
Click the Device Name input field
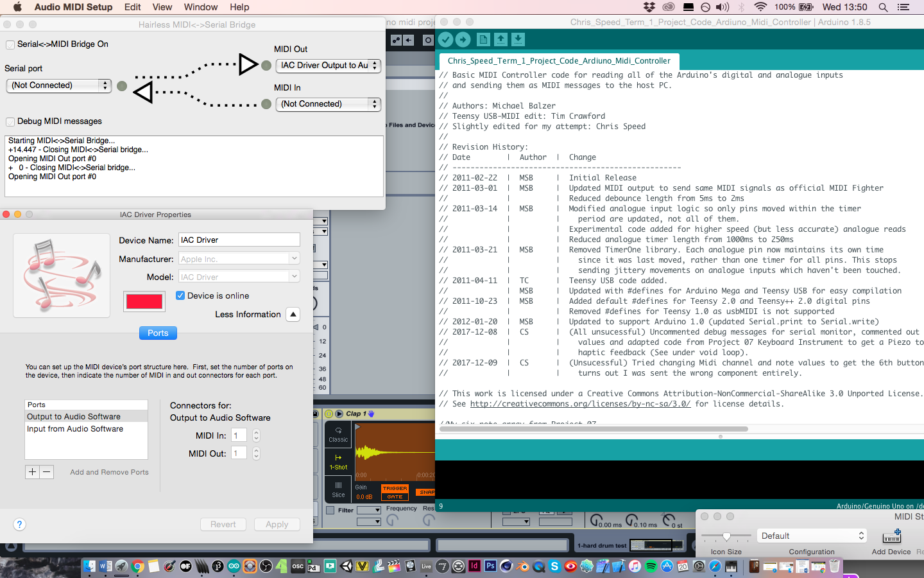coord(239,240)
